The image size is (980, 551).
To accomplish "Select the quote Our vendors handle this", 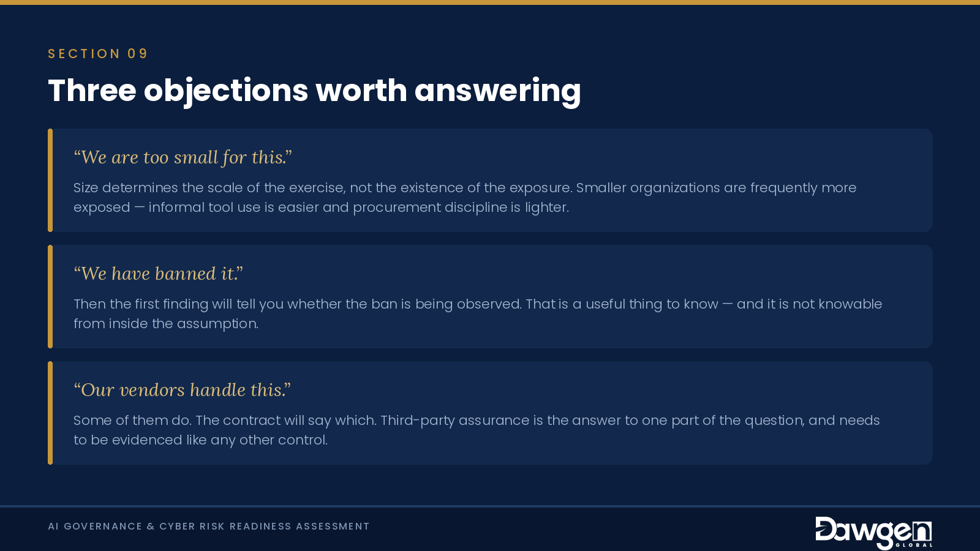I will 182,390.
